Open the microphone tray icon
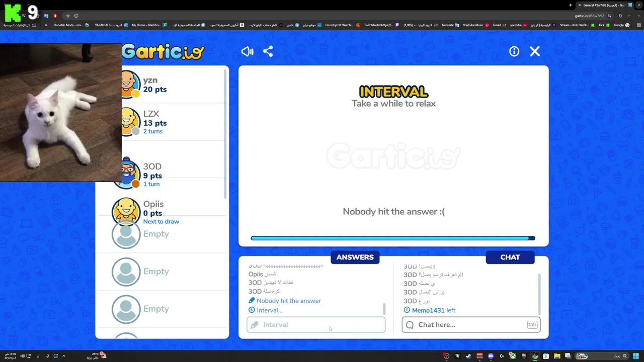 [48, 356]
